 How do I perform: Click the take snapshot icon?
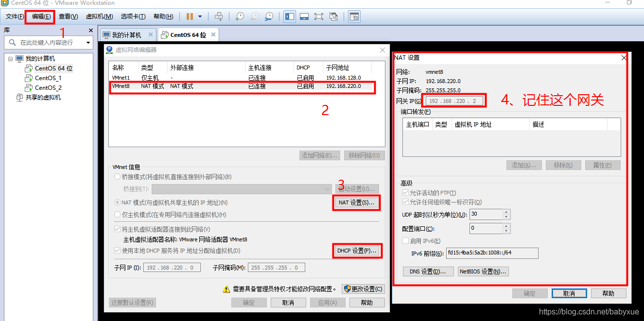click(x=240, y=17)
